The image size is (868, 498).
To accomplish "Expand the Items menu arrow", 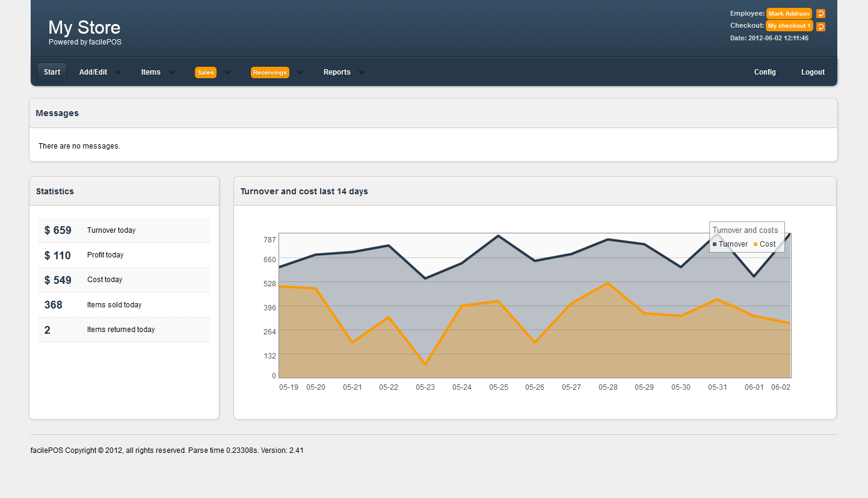I will pyautogui.click(x=171, y=73).
